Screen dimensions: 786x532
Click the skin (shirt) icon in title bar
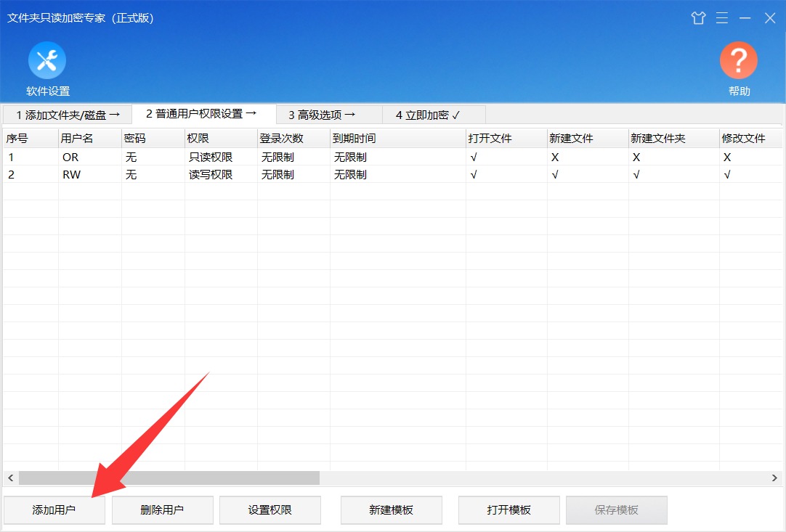[698, 18]
